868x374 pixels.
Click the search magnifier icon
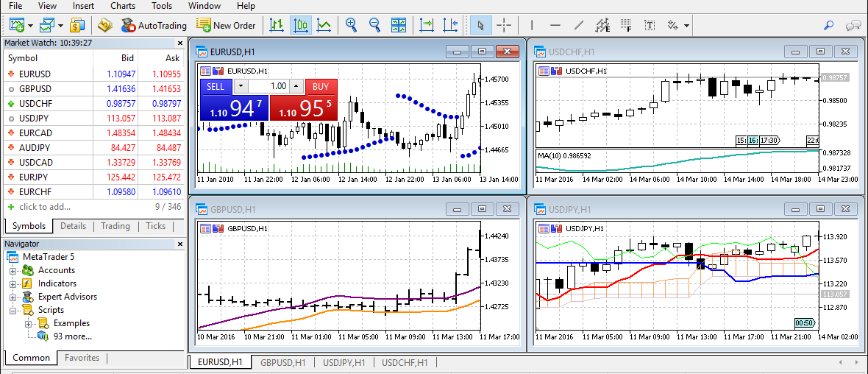[829, 25]
